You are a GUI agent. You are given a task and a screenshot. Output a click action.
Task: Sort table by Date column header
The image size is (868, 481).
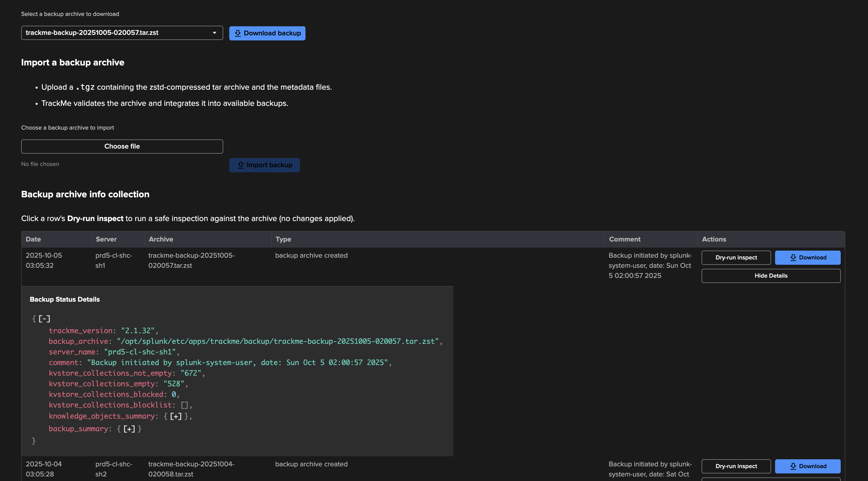33,239
